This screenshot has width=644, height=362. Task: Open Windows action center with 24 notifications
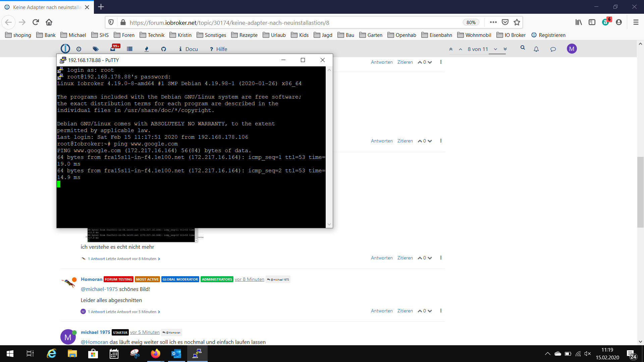(x=631, y=354)
